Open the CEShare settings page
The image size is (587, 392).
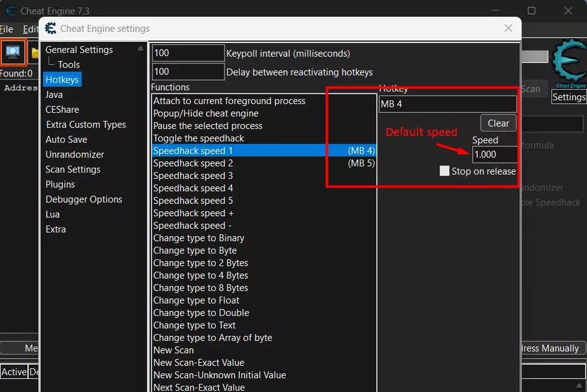click(62, 110)
